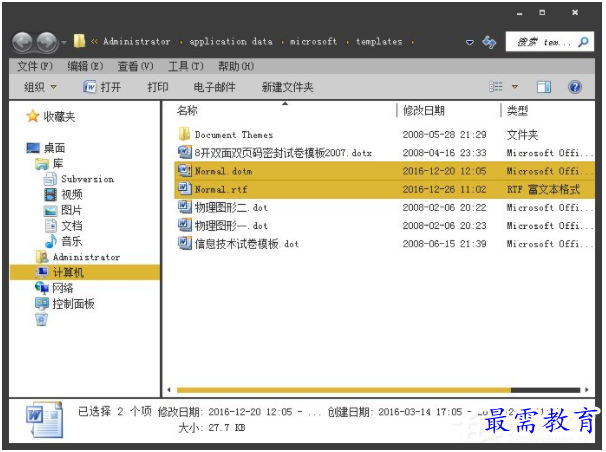Select Normal.dotm file
The height and width of the screenshot is (452, 606).
coord(384,171)
